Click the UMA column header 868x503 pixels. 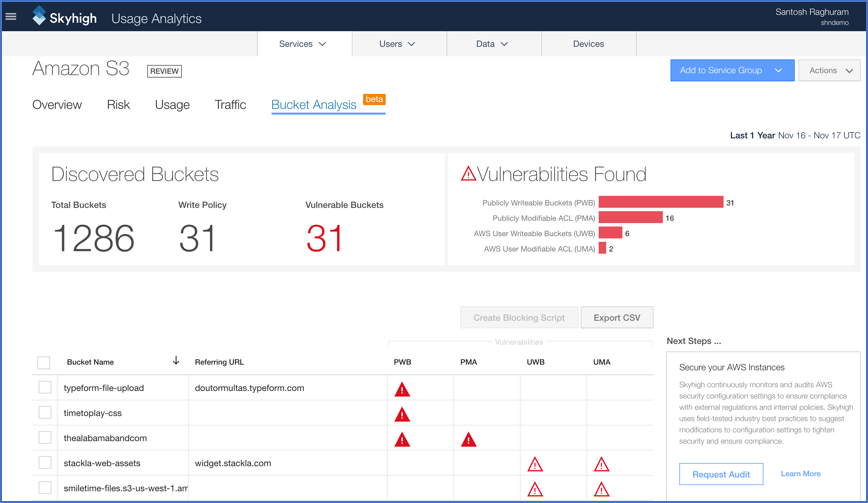tap(602, 362)
